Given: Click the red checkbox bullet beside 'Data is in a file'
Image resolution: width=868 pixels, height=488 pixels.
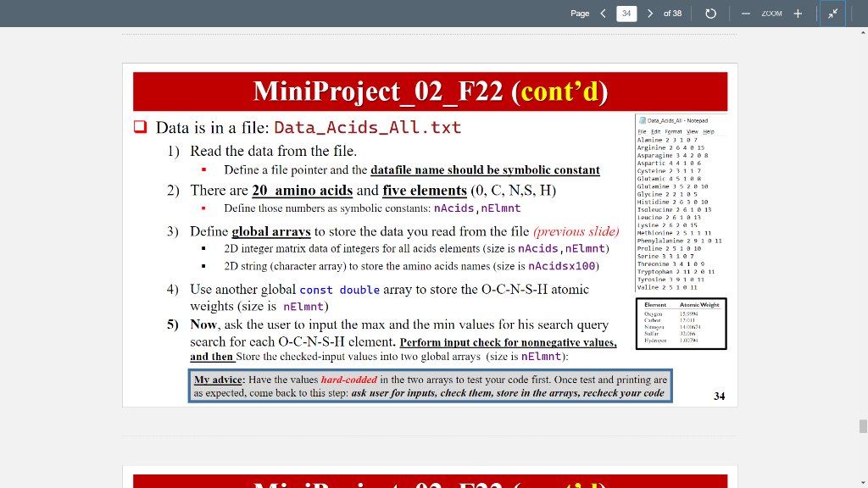Looking at the screenshot, I should 140,126.
